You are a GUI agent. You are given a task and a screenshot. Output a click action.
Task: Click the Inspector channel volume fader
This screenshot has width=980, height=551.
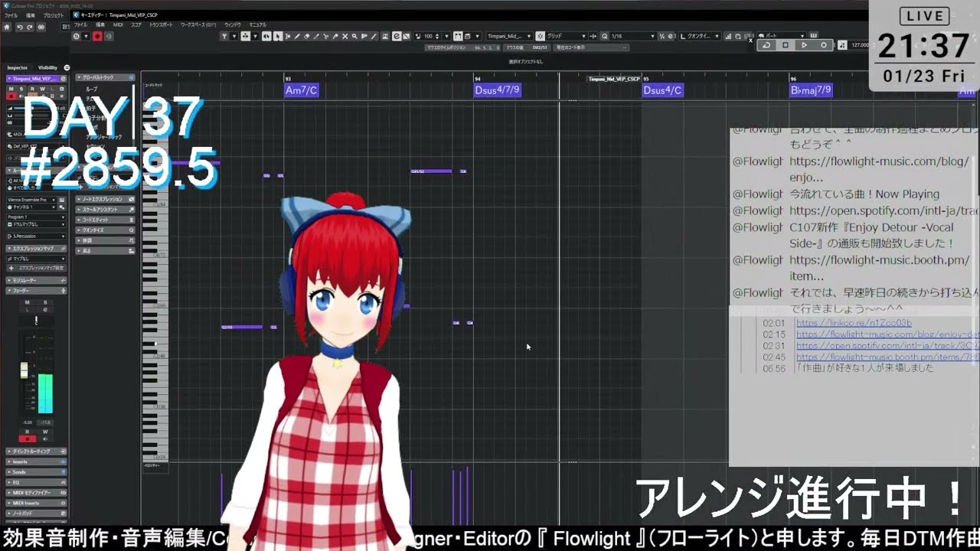[24, 370]
